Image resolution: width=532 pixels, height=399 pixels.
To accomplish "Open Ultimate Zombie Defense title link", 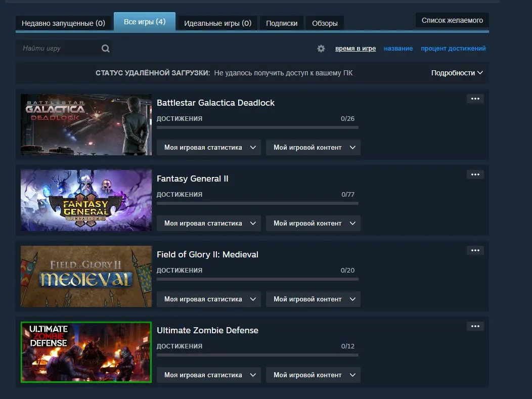I will (x=207, y=330).
